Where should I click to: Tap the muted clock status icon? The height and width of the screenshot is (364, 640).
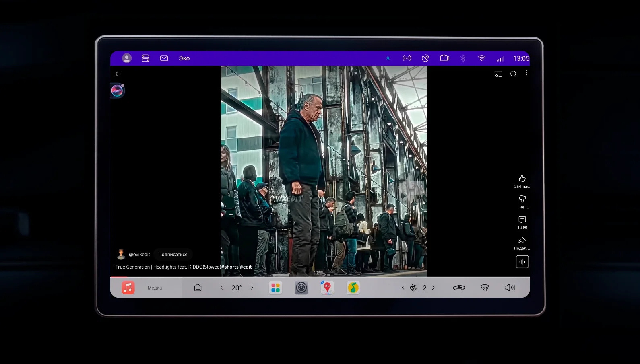coord(425,58)
